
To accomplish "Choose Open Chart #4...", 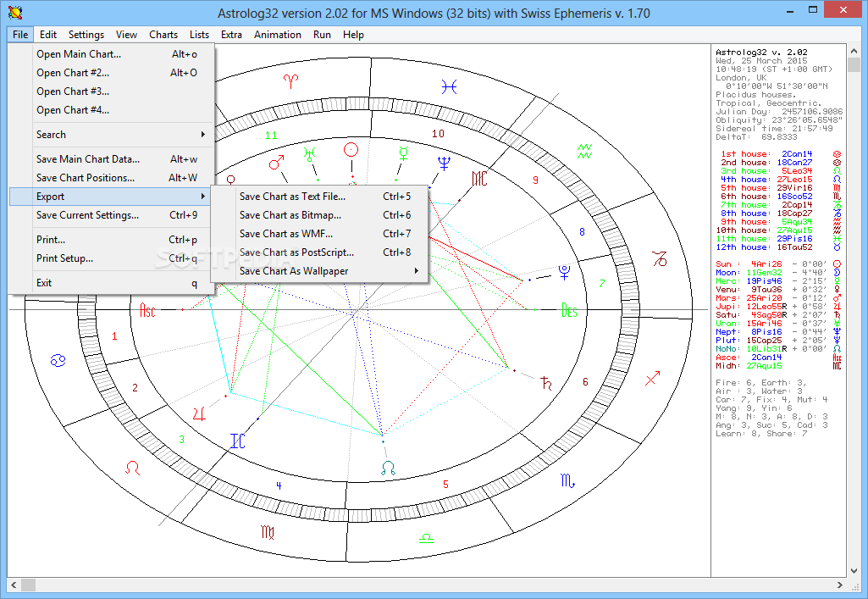I will [111, 110].
